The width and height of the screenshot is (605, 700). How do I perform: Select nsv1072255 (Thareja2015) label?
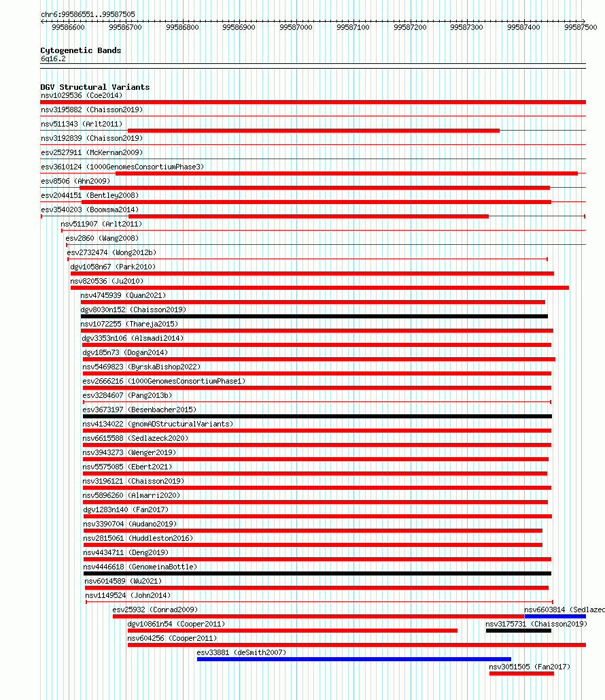tap(129, 324)
